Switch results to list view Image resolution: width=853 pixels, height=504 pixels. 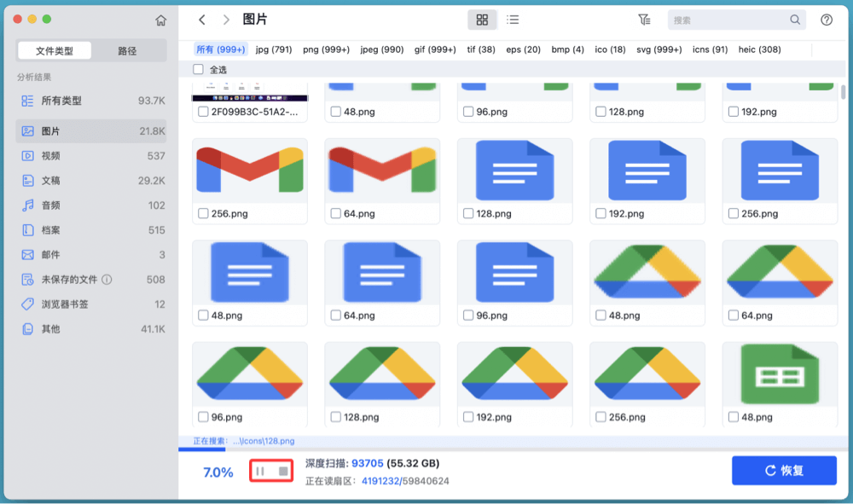513,19
